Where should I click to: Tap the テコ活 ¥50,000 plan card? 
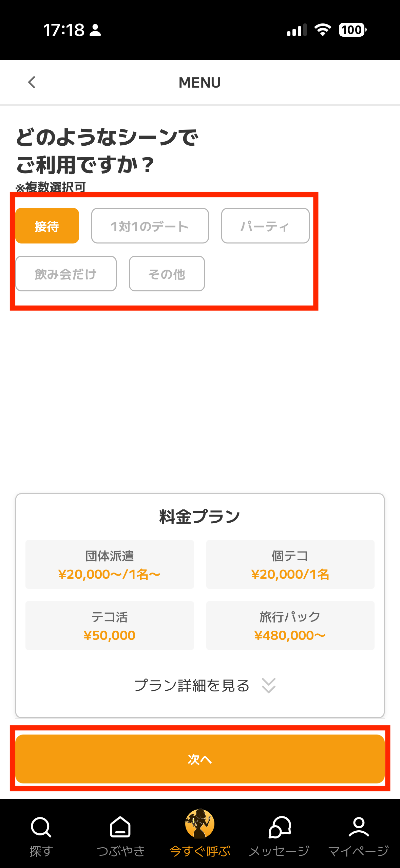[x=110, y=626]
